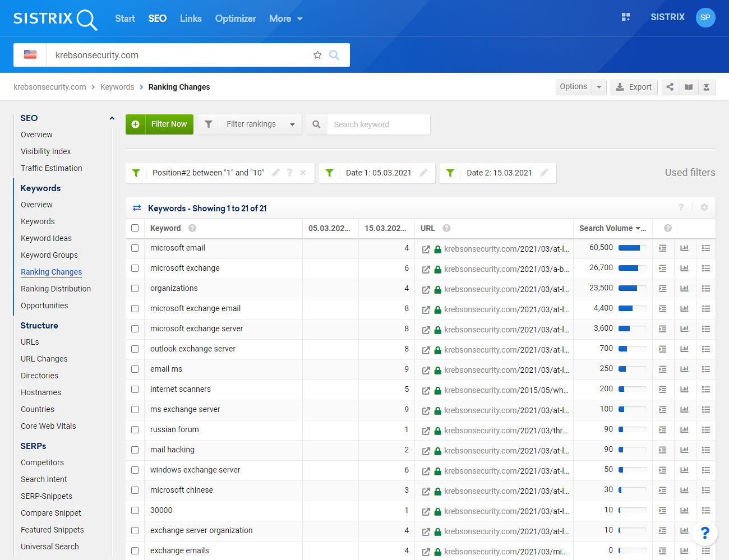Open the apps grid icon in header
This screenshot has width=729, height=560.
click(x=626, y=17)
